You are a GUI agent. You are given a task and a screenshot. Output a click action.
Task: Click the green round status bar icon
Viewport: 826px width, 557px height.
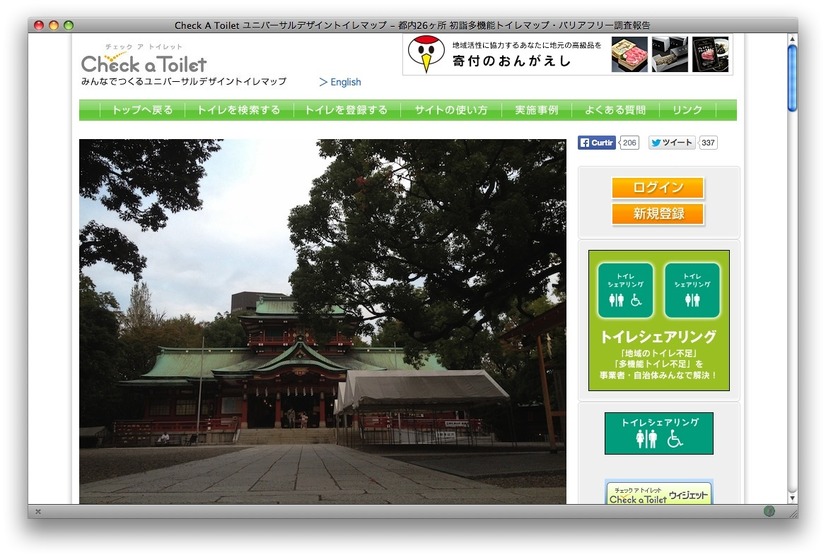coord(769,511)
